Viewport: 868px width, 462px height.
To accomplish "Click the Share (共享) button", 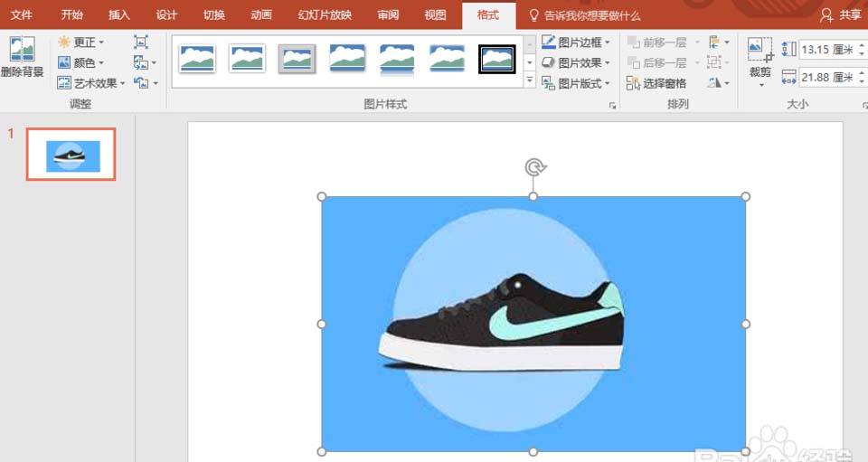I will pos(842,15).
